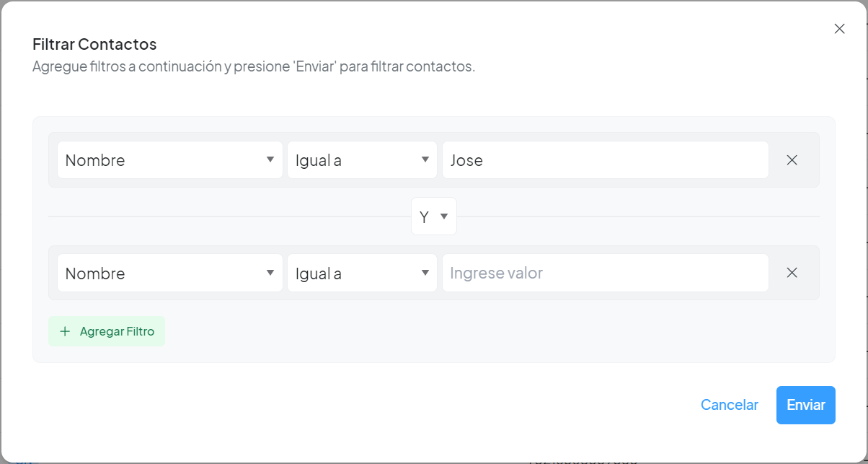The height and width of the screenshot is (464, 868).
Task: Change the Y logical connector between filters
Action: tap(433, 216)
